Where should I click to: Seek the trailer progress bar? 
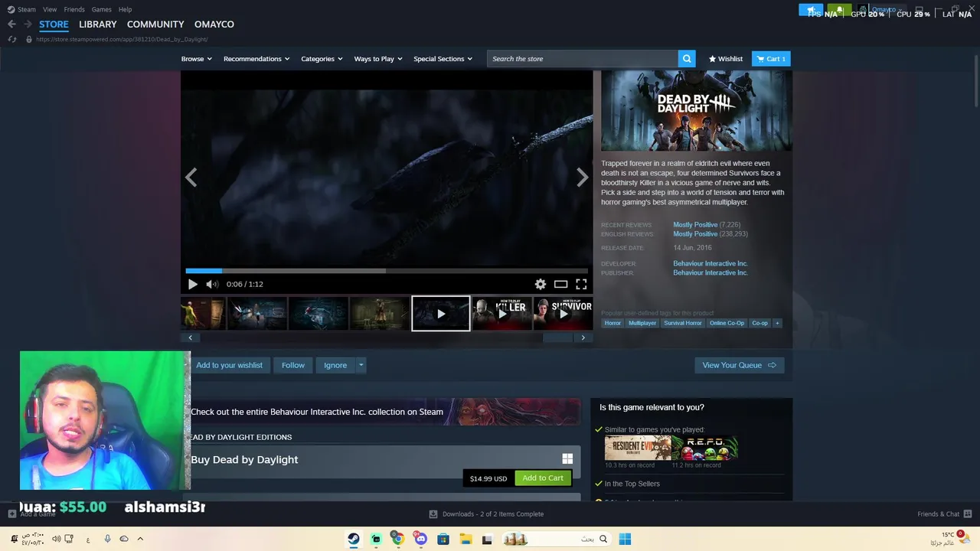pos(387,270)
